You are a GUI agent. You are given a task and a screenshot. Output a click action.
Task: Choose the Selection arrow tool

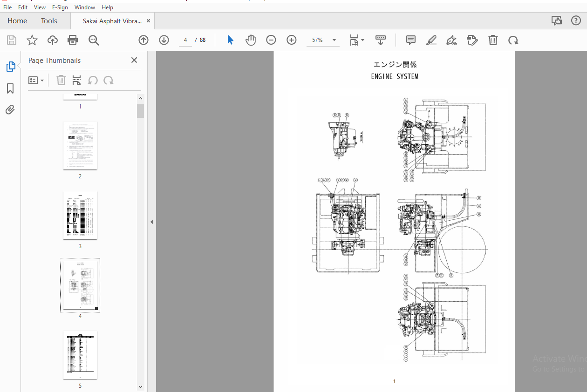point(230,40)
